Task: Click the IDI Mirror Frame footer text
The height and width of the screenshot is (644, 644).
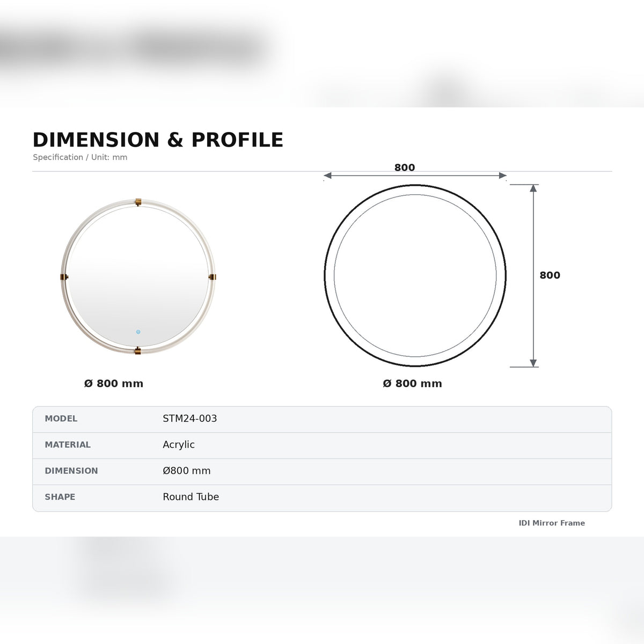Action: pyautogui.click(x=552, y=523)
